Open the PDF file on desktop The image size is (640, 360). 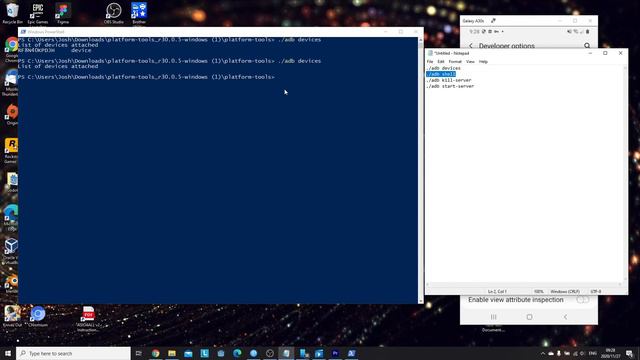click(88, 318)
